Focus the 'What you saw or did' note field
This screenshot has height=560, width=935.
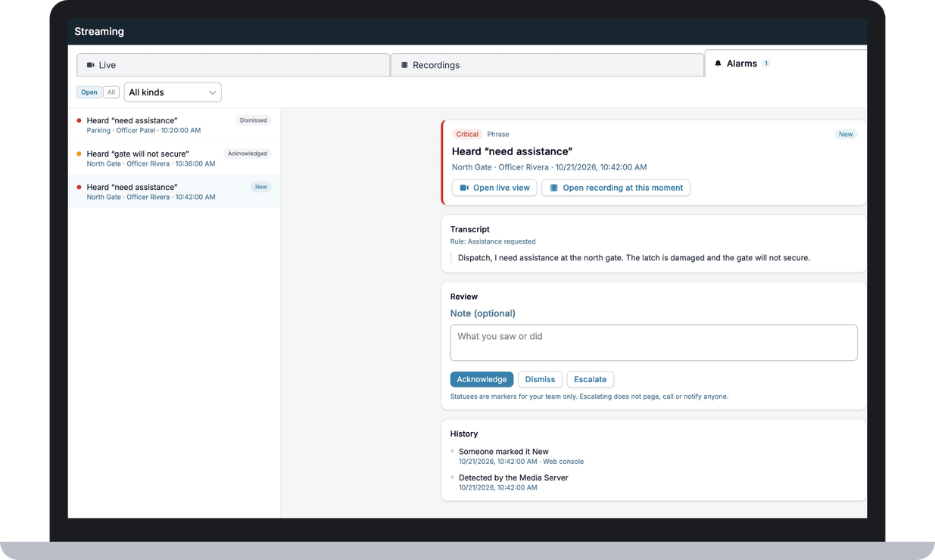653,343
